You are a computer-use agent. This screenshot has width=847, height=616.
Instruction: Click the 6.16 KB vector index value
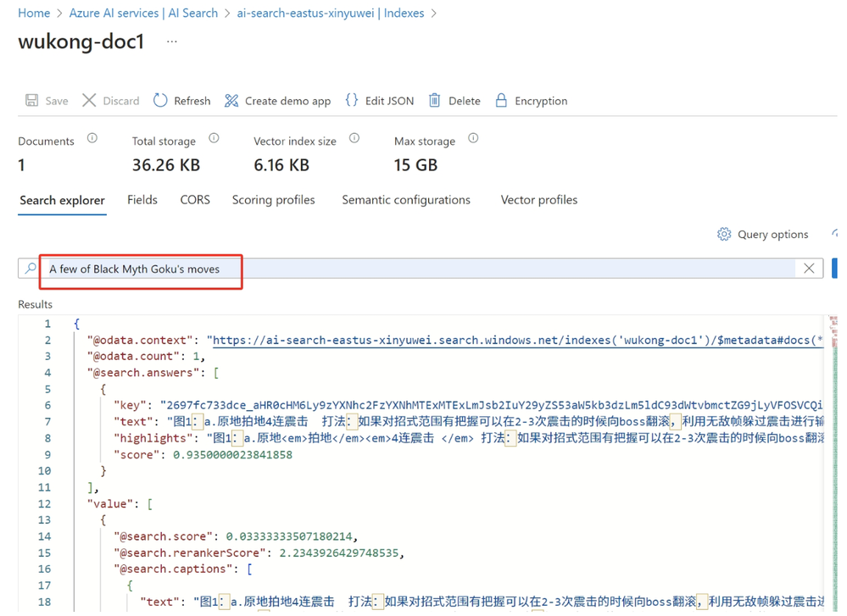point(281,164)
